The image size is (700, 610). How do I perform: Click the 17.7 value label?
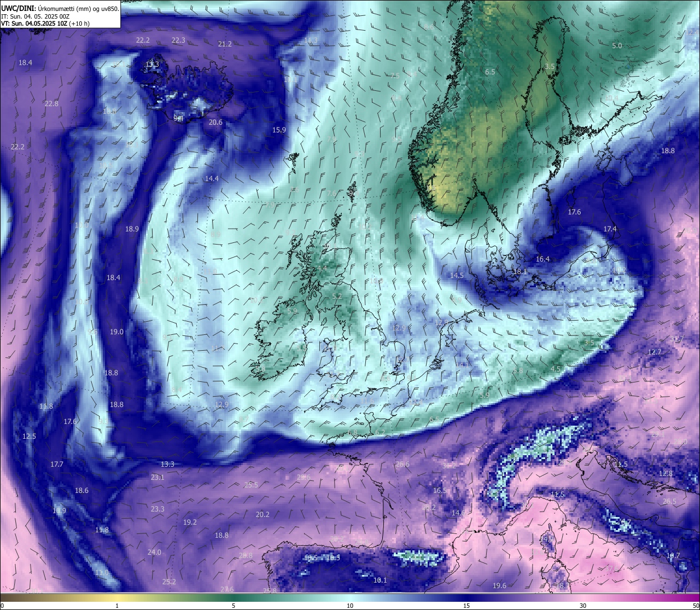pyautogui.click(x=57, y=464)
